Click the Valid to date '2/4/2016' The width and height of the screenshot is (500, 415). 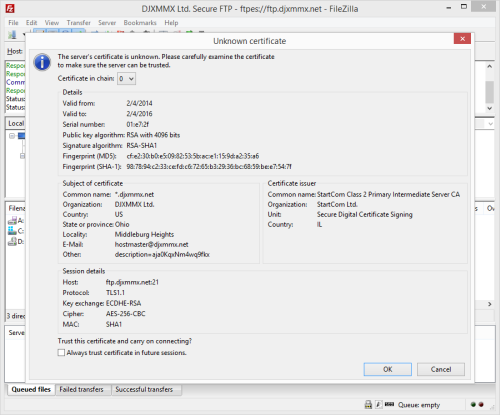click(x=139, y=114)
